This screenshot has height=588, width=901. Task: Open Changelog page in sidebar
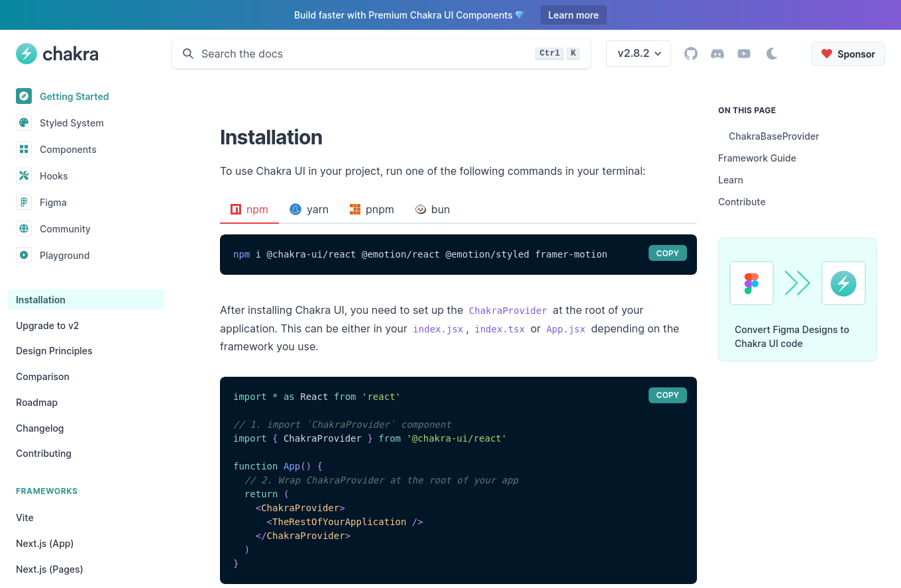40,428
